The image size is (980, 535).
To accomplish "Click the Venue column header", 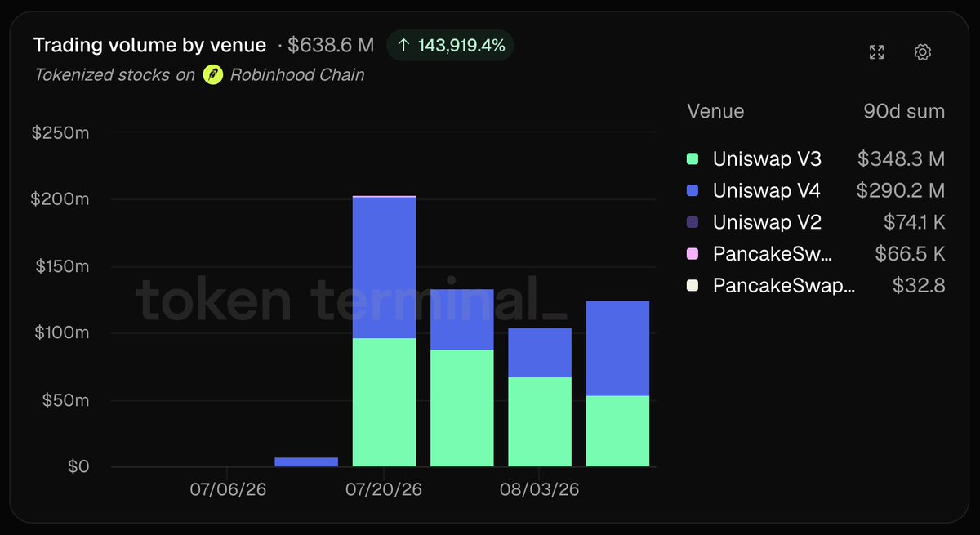I will click(x=715, y=111).
